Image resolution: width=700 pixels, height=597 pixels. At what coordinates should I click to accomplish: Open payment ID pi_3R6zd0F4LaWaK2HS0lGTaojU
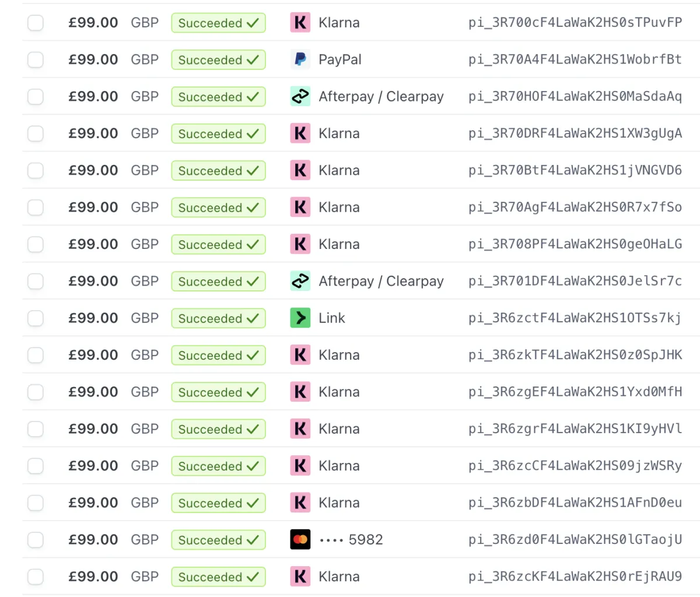[575, 539]
